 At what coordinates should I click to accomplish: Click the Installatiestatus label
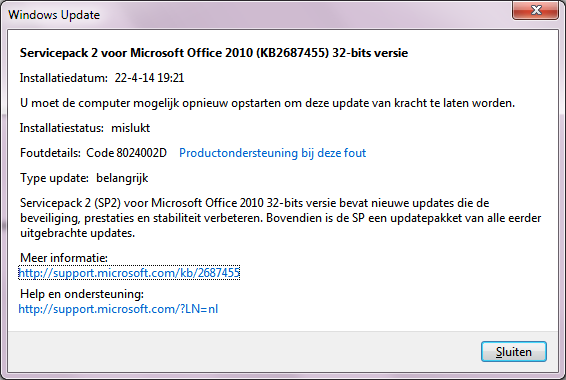[62, 128]
